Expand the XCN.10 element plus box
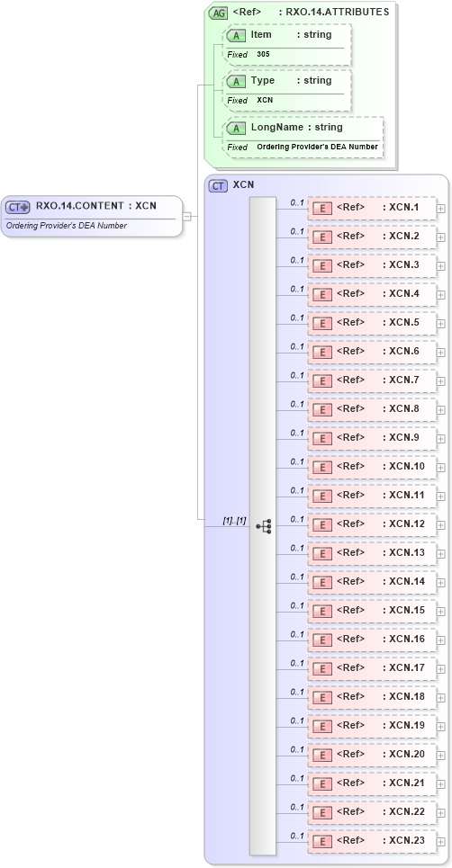 coord(441,468)
